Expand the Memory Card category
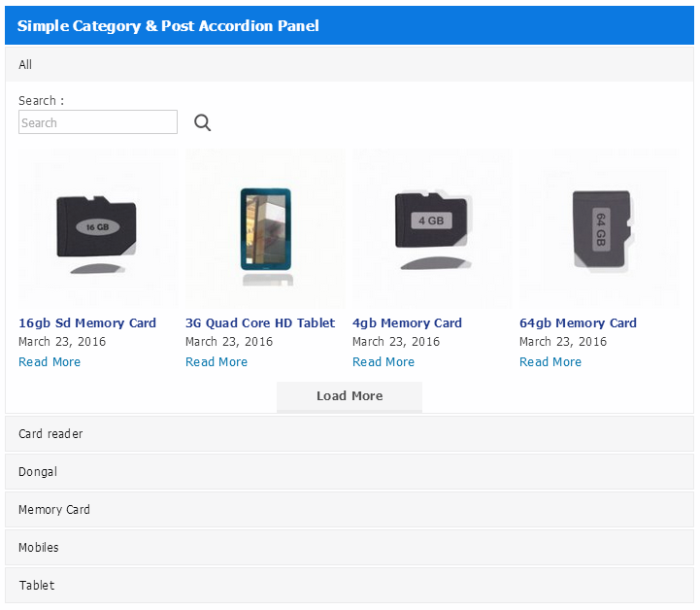The height and width of the screenshot is (610, 700). pos(350,510)
